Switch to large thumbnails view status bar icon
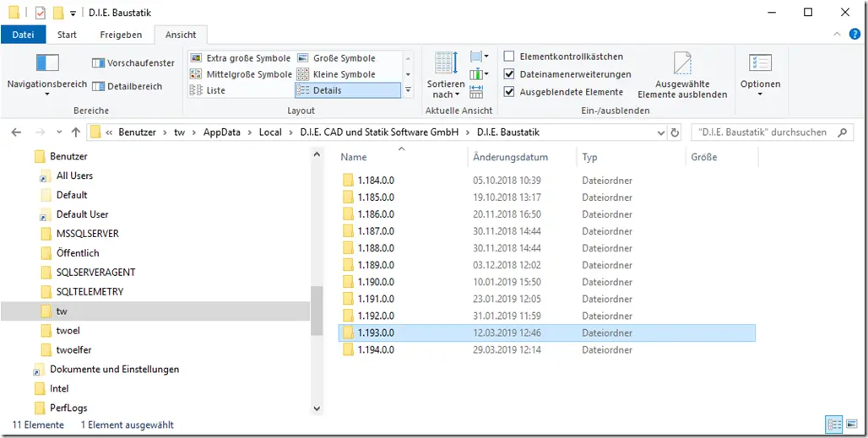The height and width of the screenshot is (438, 868). click(x=851, y=424)
